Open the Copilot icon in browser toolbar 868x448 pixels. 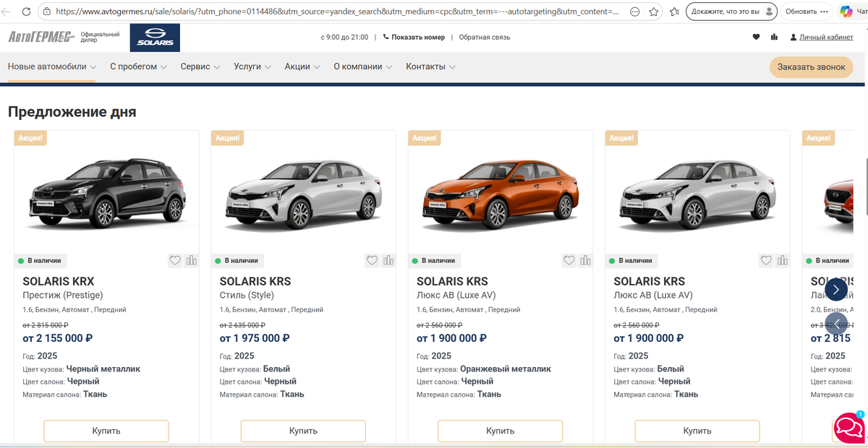[x=845, y=12]
